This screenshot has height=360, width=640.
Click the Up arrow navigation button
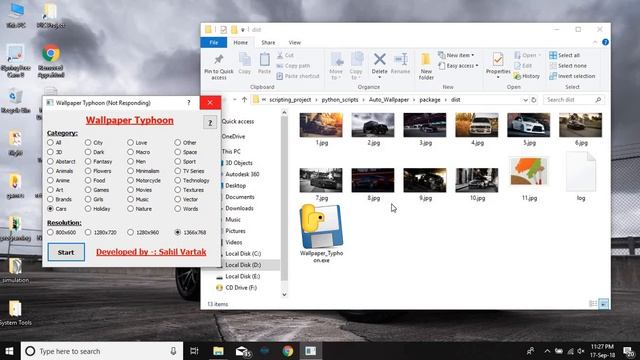point(244,100)
